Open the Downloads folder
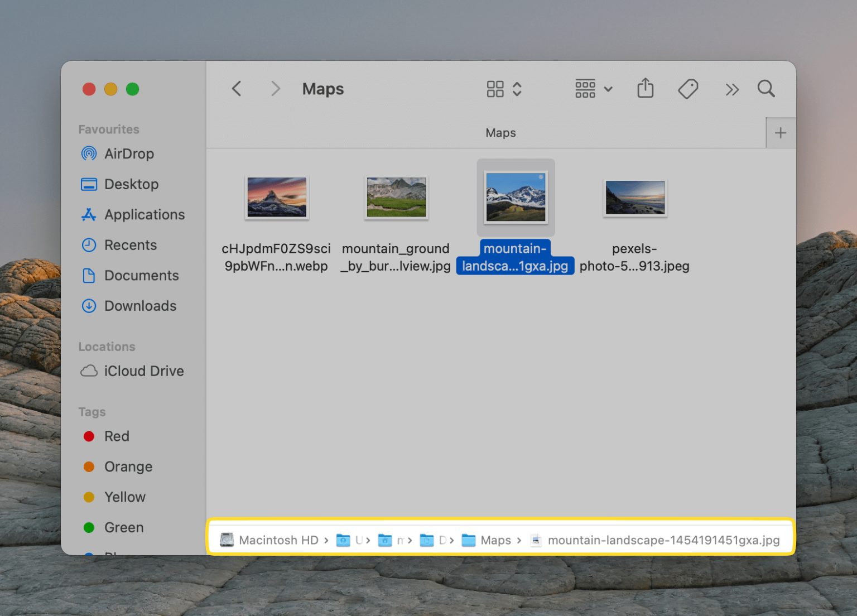The width and height of the screenshot is (857, 616). 140,306
